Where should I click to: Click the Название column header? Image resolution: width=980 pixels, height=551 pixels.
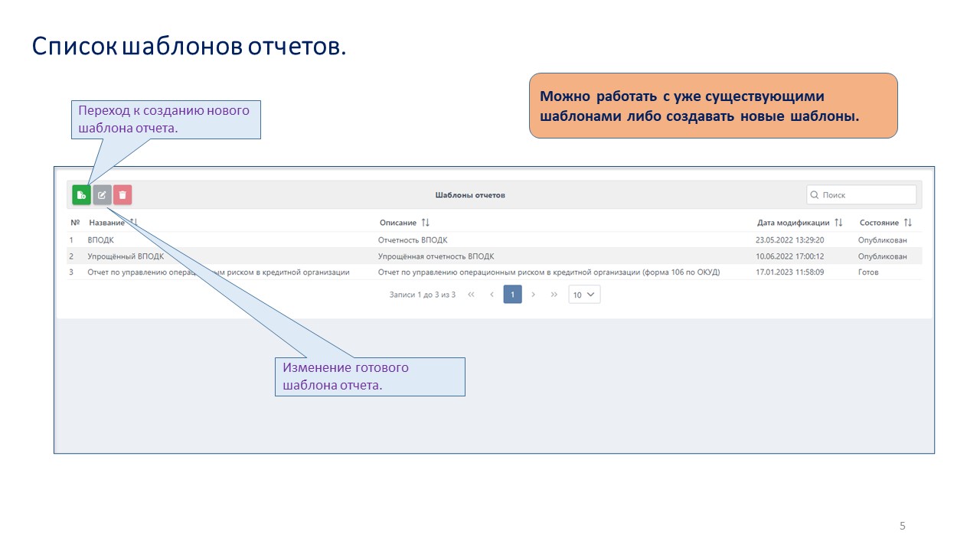point(106,223)
